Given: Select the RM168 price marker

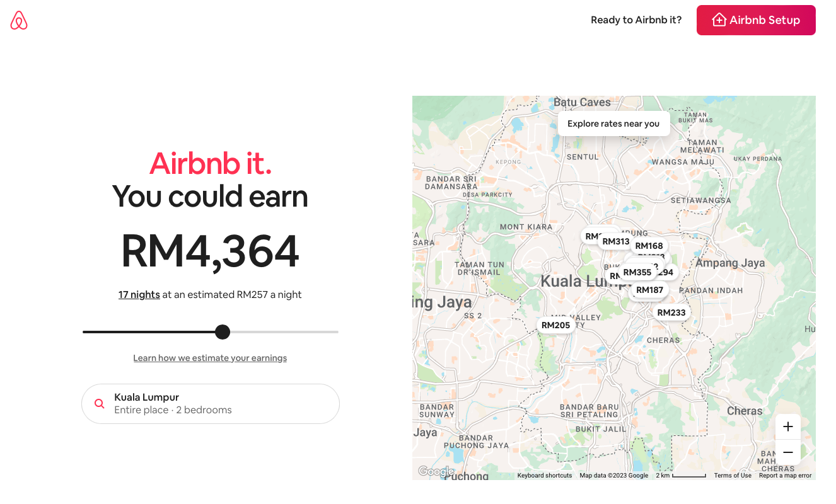Looking at the screenshot, I should click(x=649, y=246).
